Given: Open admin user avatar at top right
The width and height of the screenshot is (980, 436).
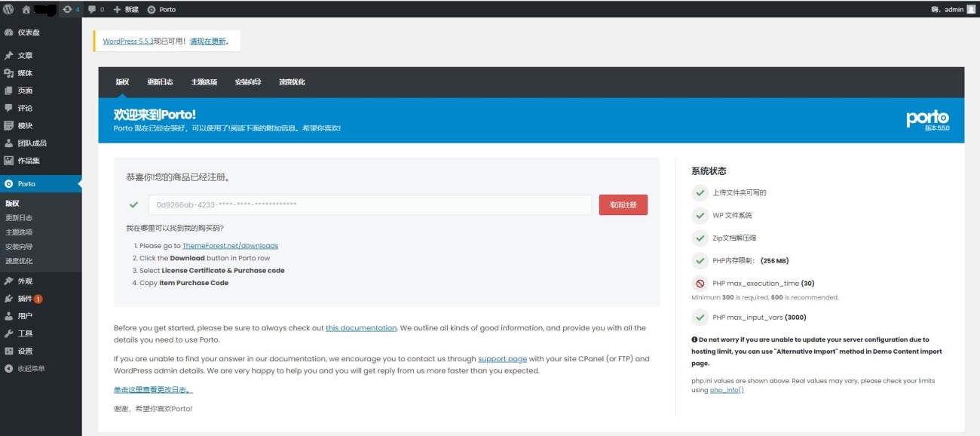Looking at the screenshot, I should click(971, 9).
